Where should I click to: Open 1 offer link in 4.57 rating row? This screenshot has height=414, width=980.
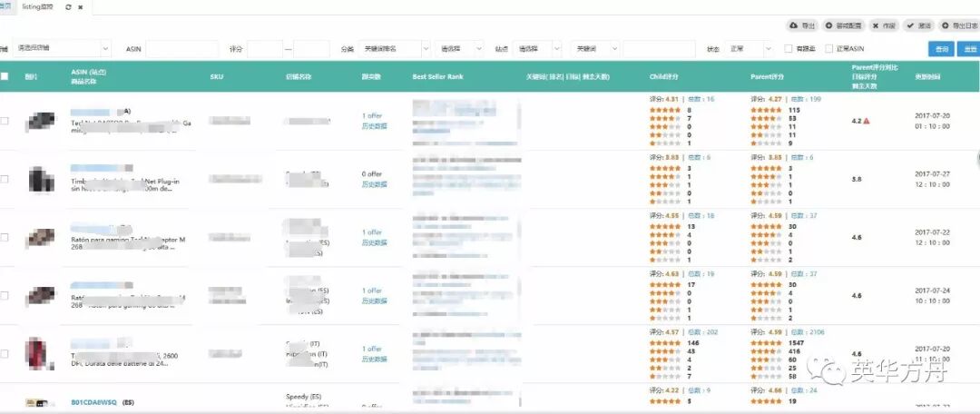372,349
